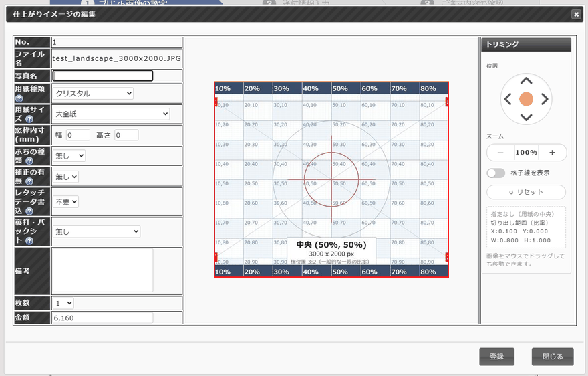Open the ふちの種類 dropdown
588x376 pixels.
pos(69,156)
